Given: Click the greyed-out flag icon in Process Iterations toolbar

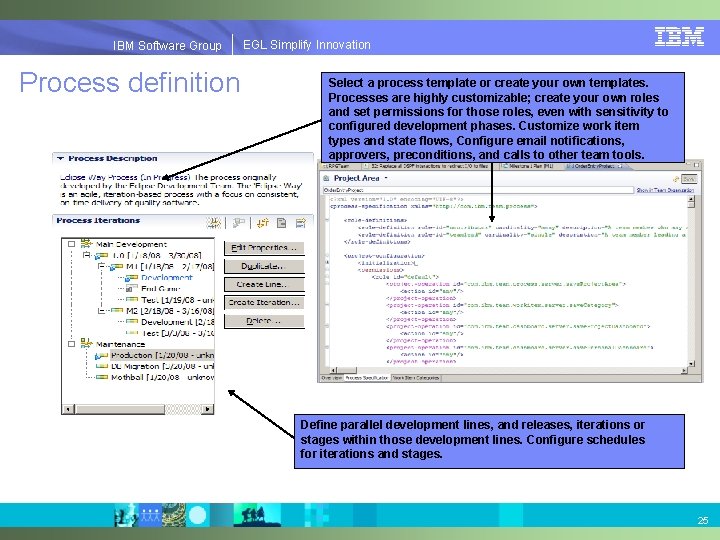Looking at the screenshot, I should 238,223.
